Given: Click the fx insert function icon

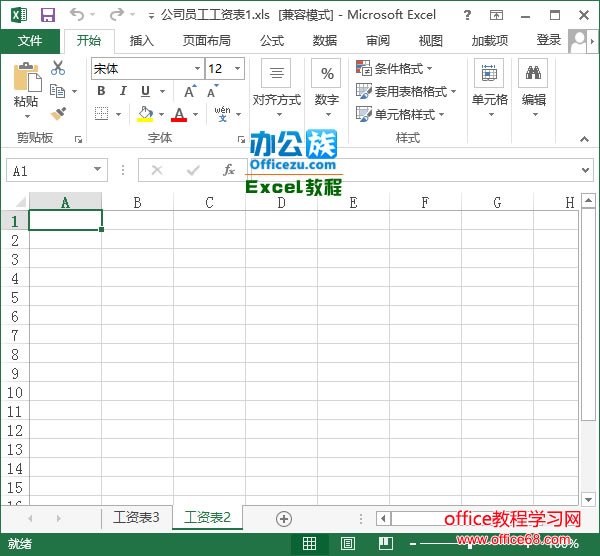Looking at the screenshot, I should coord(229,170).
